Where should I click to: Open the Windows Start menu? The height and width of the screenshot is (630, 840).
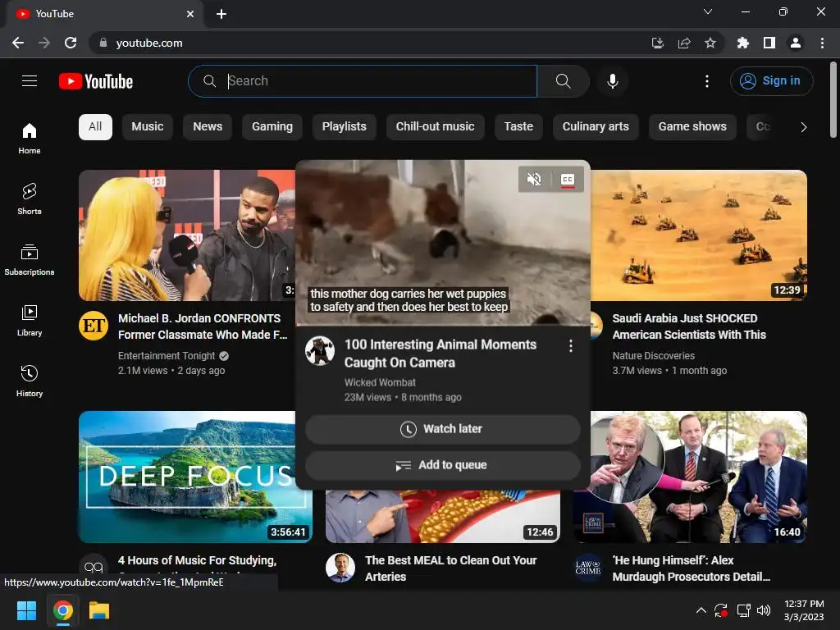[26, 610]
